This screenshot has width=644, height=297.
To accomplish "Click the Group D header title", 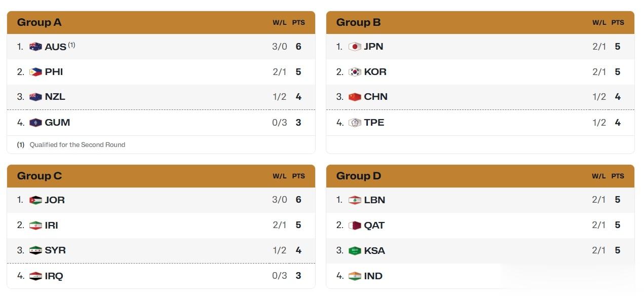I will (359, 176).
